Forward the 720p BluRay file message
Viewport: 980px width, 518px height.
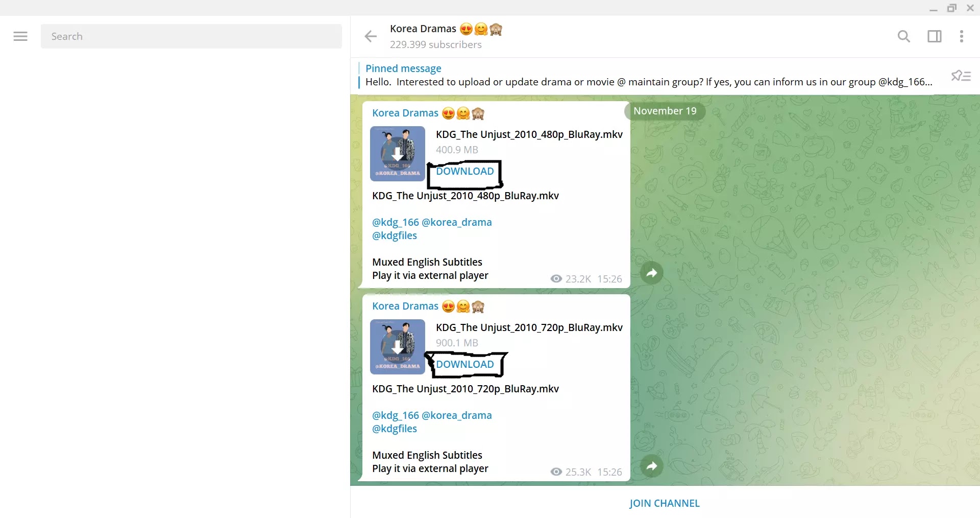652,466
